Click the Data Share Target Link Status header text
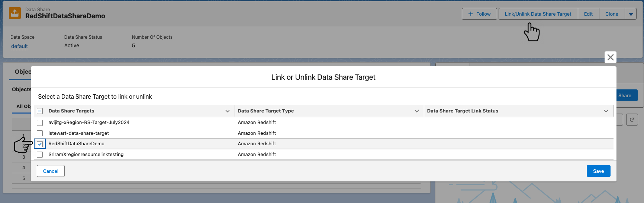Screen dimensions: 644x203 [463, 111]
